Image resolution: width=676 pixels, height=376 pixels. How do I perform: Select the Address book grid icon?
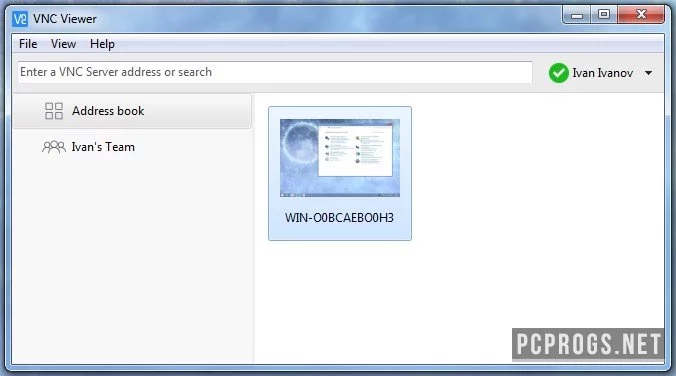54,111
